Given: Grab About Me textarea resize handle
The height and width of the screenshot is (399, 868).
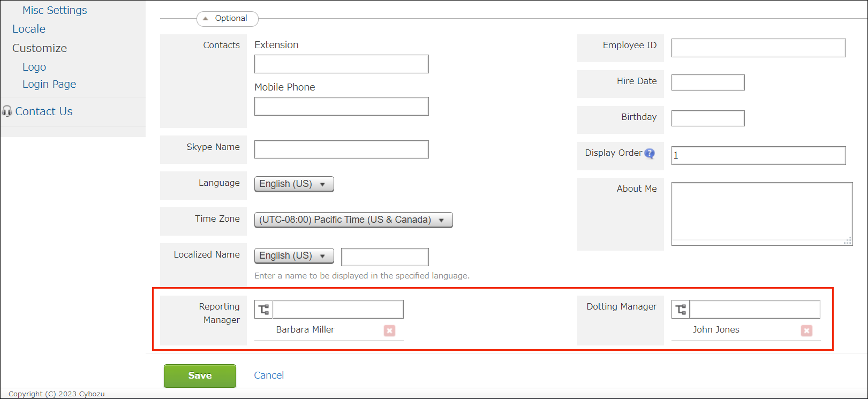Looking at the screenshot, I should [x=848, y=241].
